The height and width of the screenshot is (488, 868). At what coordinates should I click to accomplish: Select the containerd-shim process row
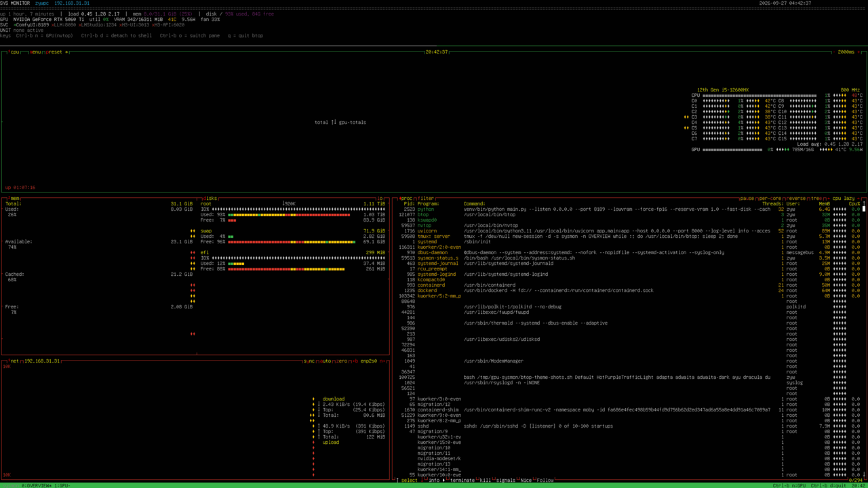pyautogui.click(x=631, y=410)
